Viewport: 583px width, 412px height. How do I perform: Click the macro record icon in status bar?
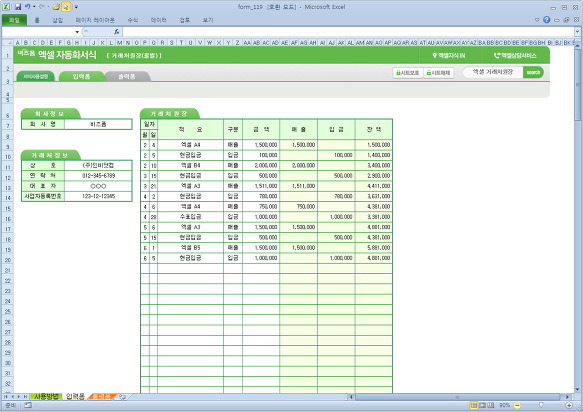click(x=28, y=405)
